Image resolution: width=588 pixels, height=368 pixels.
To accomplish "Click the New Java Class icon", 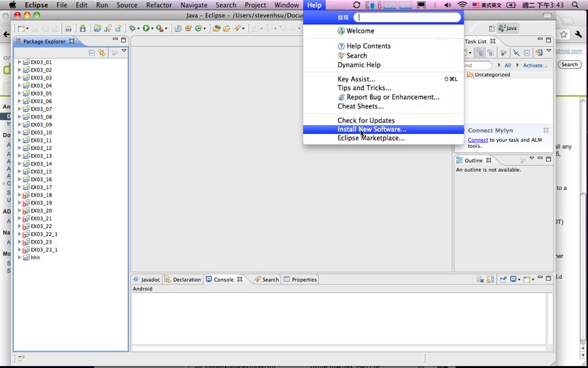I will 198,28.
